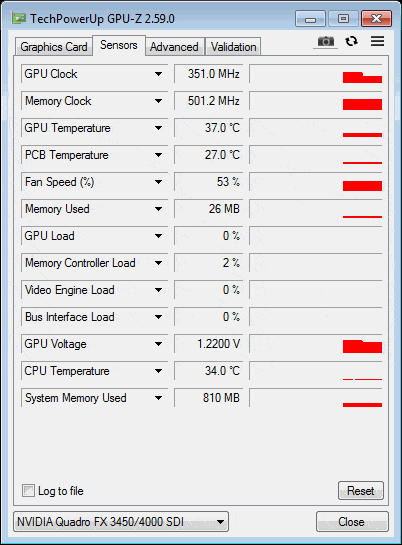Image resolution: width=402 pixels, height=545 pixels.
Task: Expand the GPU Clock sensor dropdown
Action: click(158, 74)
